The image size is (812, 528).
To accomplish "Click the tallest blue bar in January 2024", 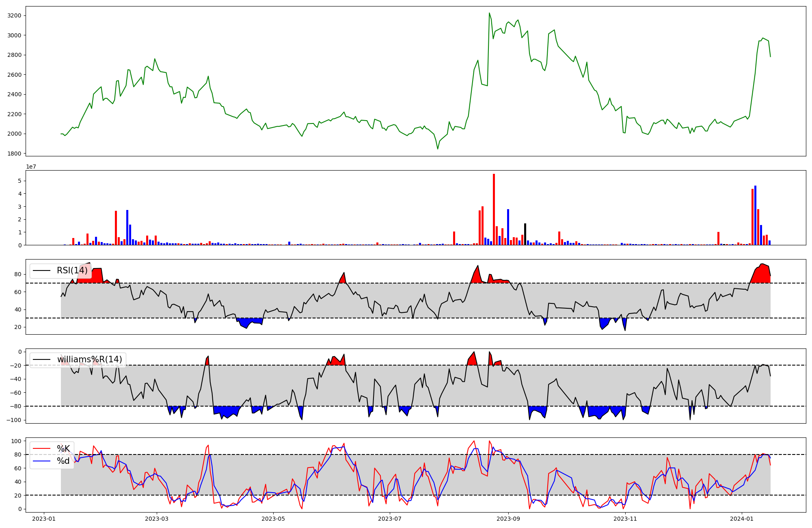I will click(755, 215).
